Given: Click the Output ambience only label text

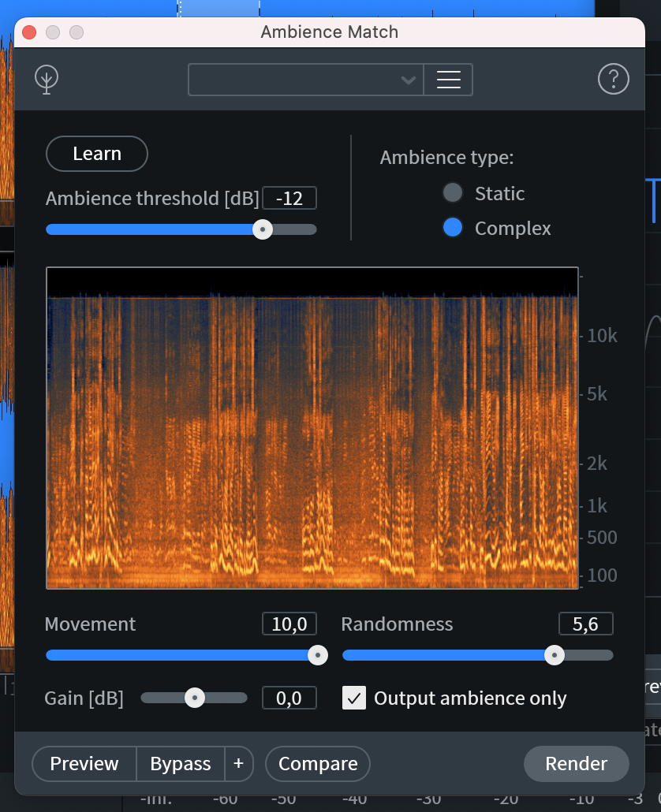Looking at the screenshot, I should tap(470, 698).
